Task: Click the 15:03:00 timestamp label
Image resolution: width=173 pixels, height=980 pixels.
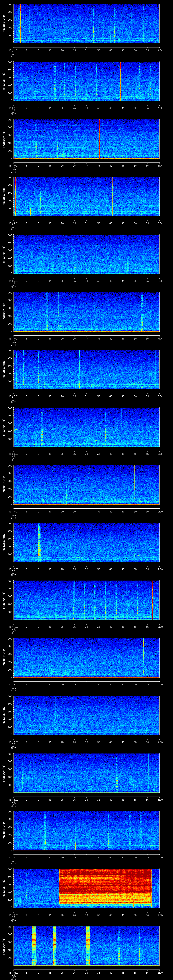Action: [14, 165]
